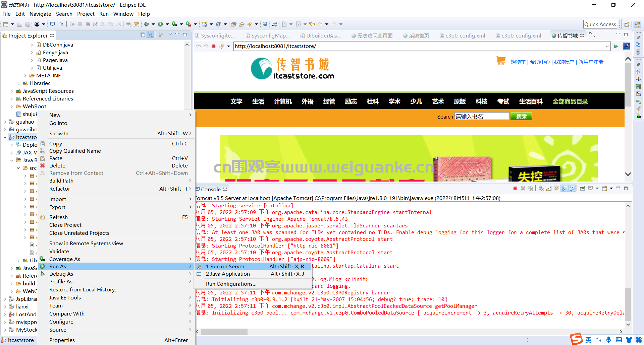Click the microphone icon in IME bar

[608, 340]
